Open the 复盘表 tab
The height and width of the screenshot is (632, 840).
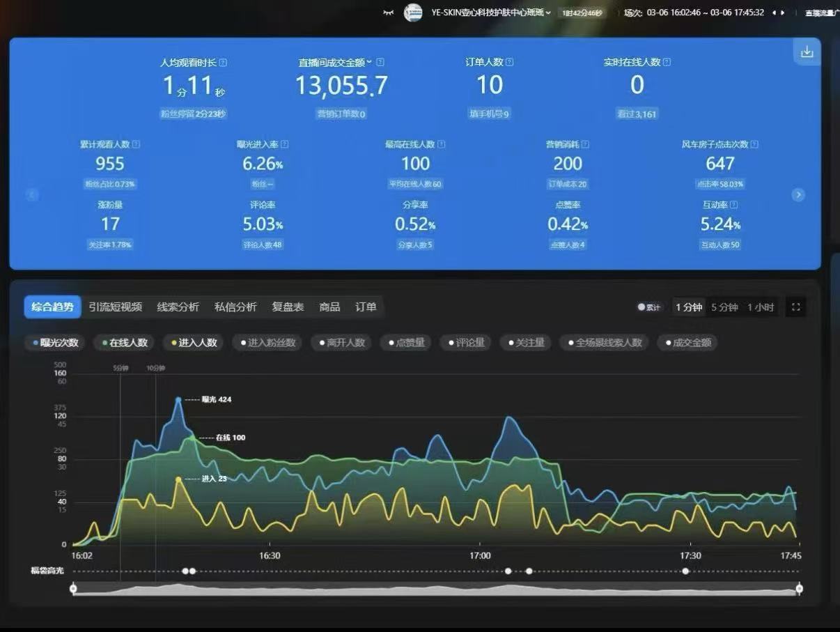pos(288,307)
